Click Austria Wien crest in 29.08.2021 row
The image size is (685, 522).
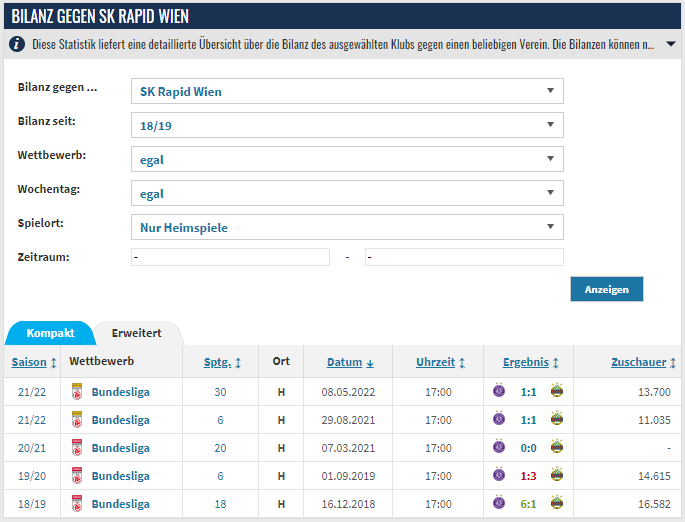(x=499, y=418)
